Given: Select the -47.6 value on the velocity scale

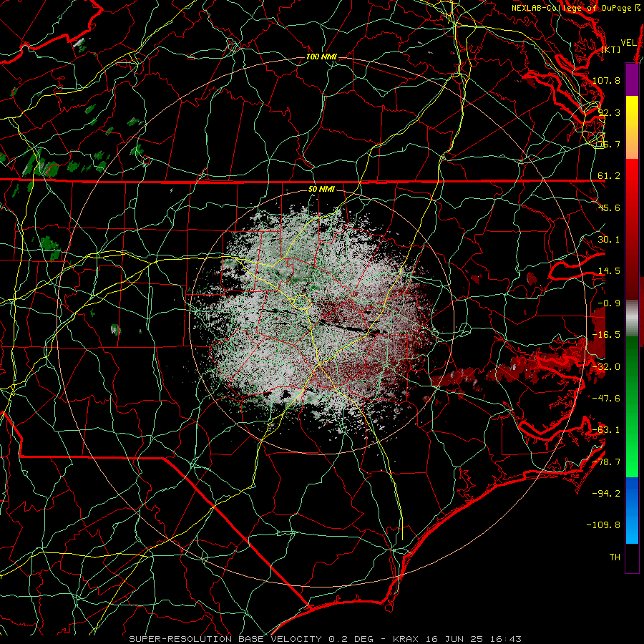Looking at the screenshot, I should (x=606, y=399).
